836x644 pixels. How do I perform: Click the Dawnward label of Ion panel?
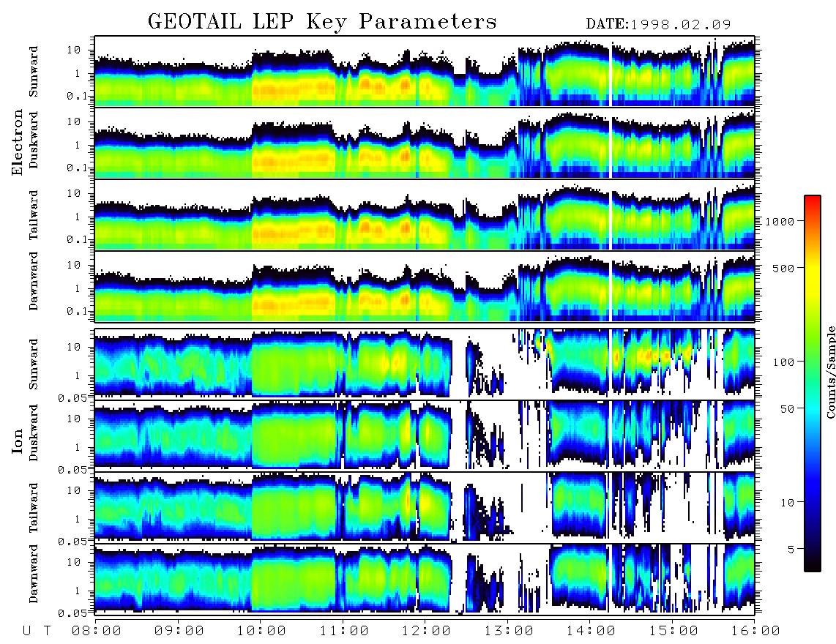[x=34, y=574]
